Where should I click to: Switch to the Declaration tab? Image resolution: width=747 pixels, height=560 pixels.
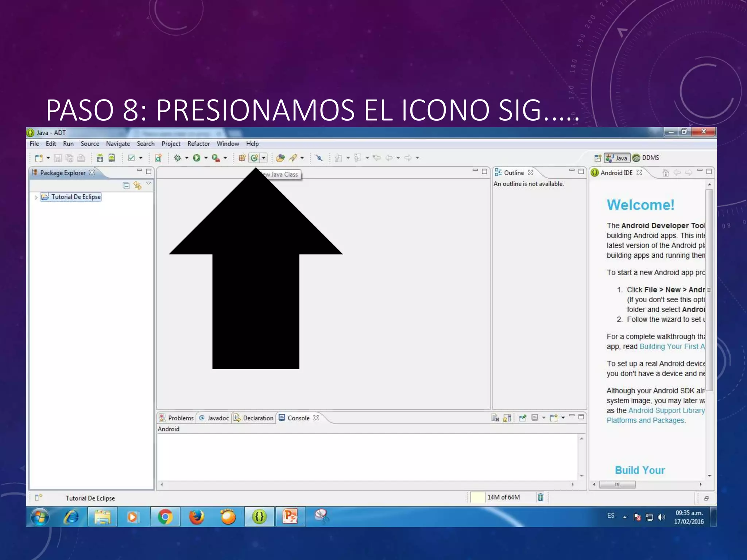pyautogui.click(x=254, y=418)
